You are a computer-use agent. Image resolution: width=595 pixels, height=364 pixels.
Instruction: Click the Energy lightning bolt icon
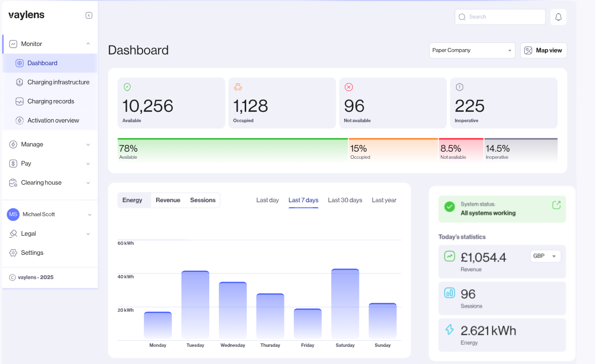(x=450, y=330)
